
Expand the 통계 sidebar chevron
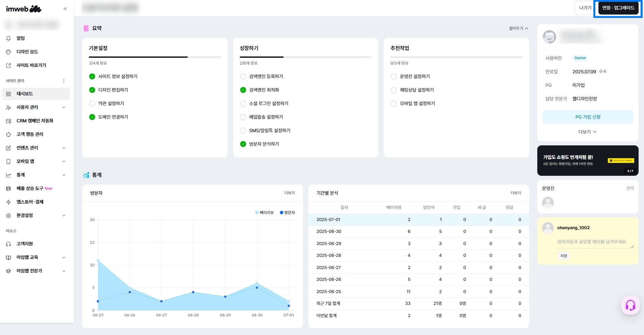[x=64, y=175]
